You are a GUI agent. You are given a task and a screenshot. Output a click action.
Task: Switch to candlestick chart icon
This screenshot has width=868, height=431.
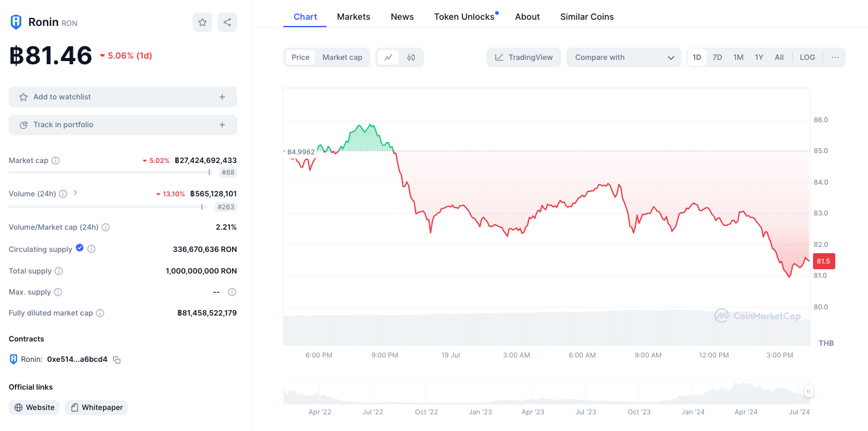tap(411, 57)
